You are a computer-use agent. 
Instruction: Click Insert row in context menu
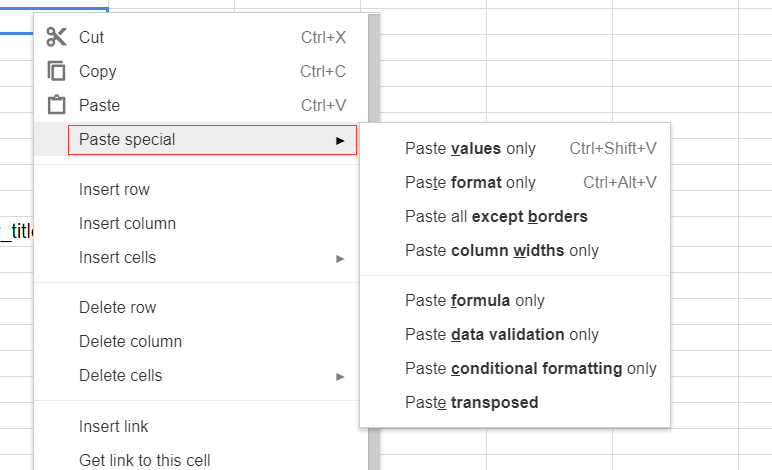(114, 190)
